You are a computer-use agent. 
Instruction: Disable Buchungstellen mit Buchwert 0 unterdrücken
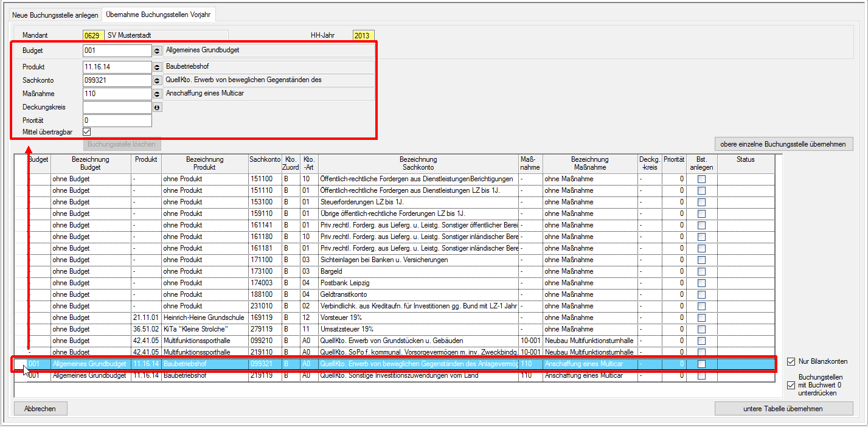tap(791, 385)
